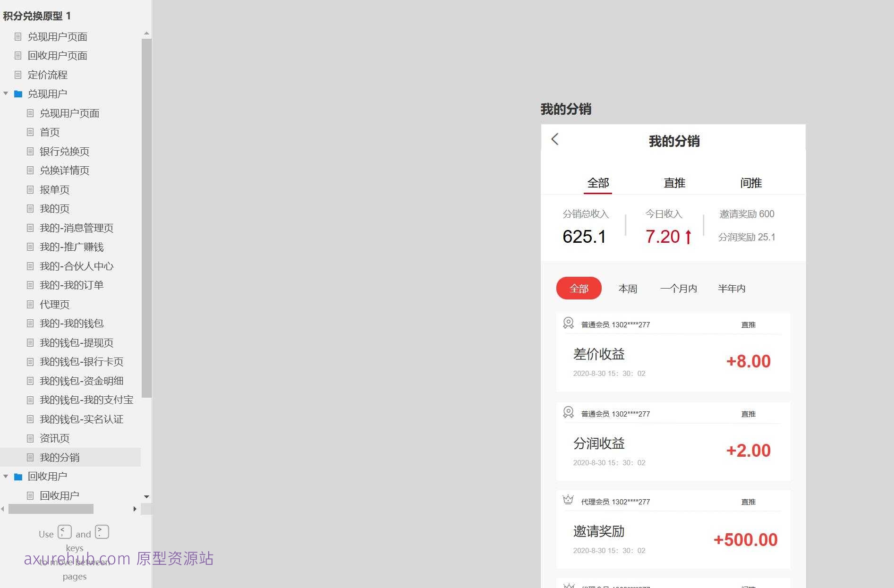
Task: Select the 一个月内 filter pill
Action: (x=679, y=288)
